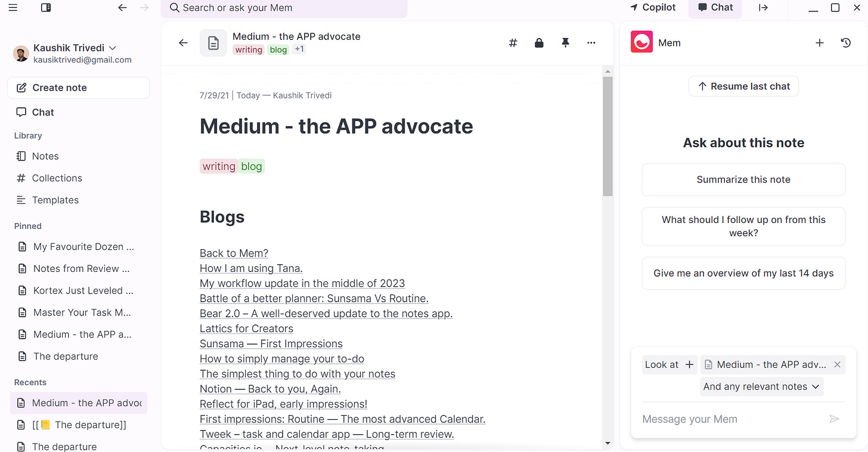
Task: Open 'My workflow update in the middle of 2023'
Action: tap(302, 283)
